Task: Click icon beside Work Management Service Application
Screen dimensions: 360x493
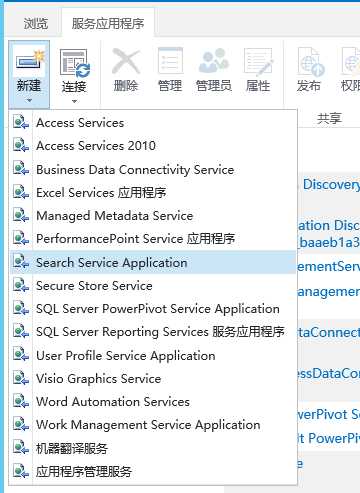Action: tap(21, 424)
